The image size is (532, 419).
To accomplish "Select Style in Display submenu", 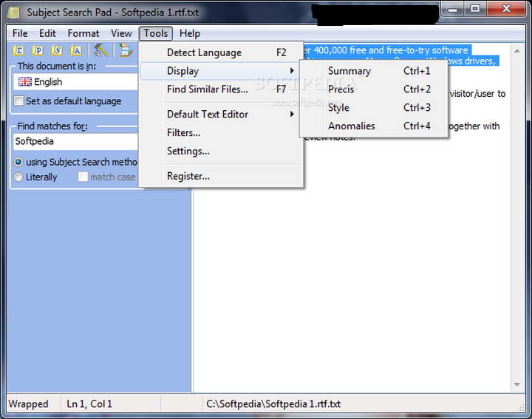I will [373, 108].
